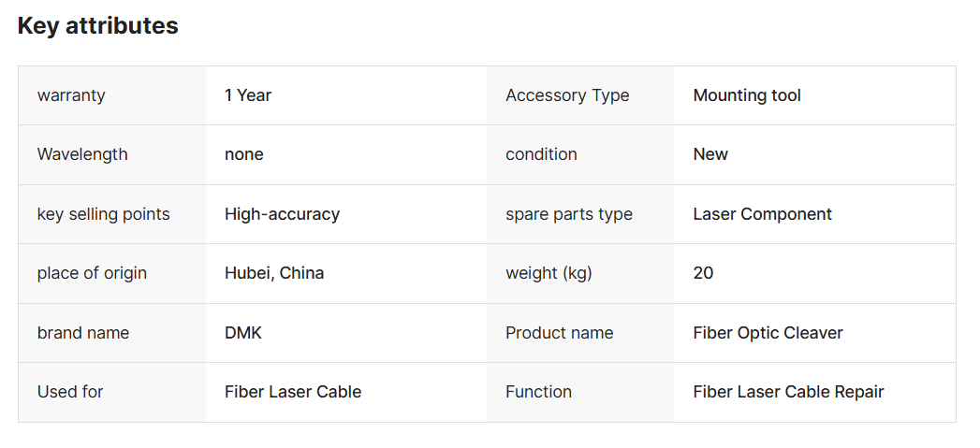Click the Used for label cell
Image resolution: width=980 pixels, height=448 pixels.
tap(112, 393)
